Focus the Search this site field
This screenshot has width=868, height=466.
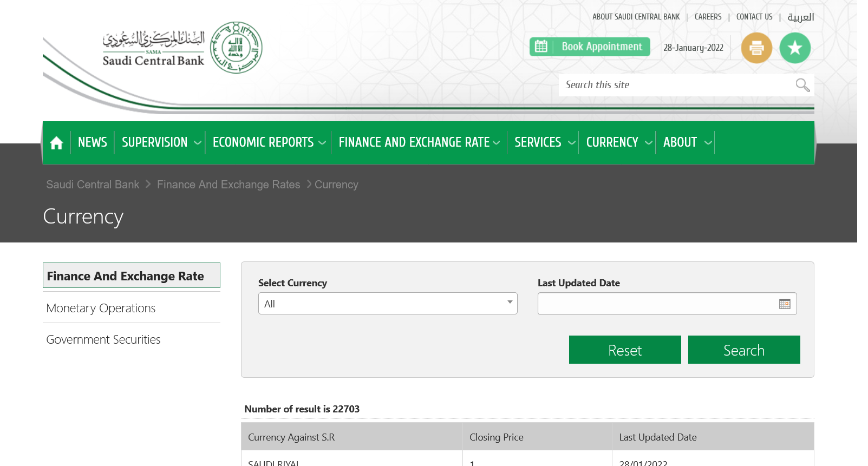[674, 85]
